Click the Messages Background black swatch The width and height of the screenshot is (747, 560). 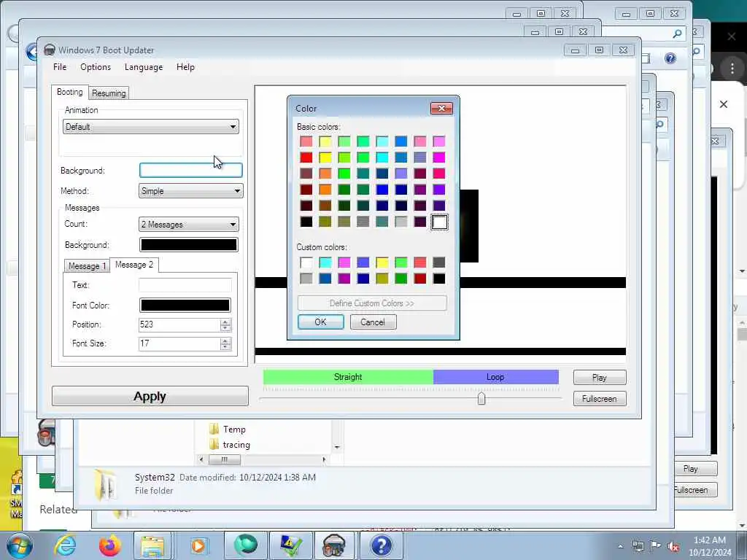[189, 245]
